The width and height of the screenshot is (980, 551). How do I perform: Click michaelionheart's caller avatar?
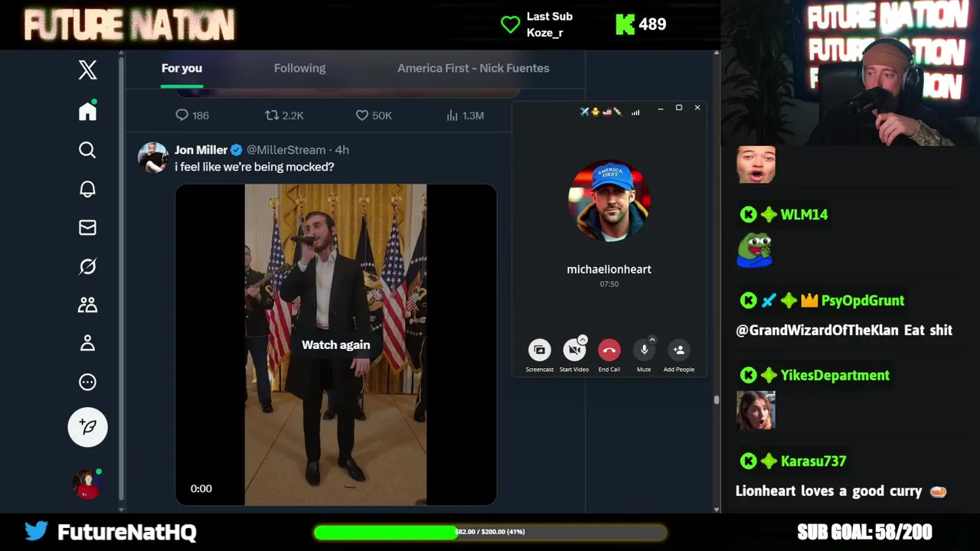coord(609,201)
